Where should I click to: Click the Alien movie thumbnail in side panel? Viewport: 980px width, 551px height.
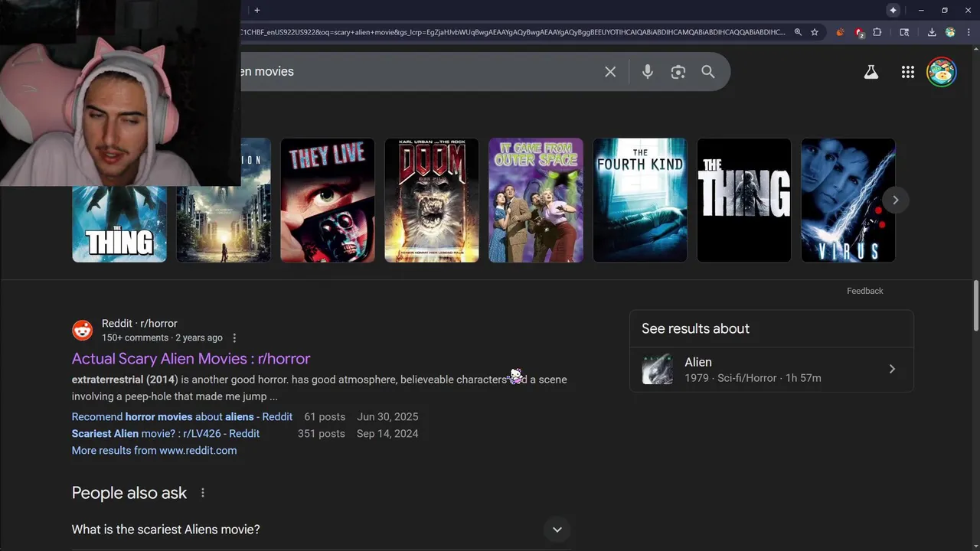point(657,369)
